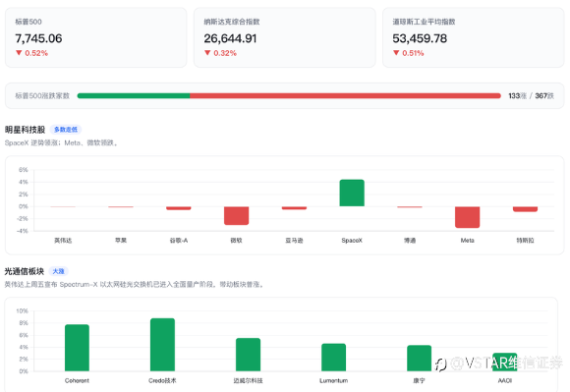
Task: Click the 大涨 badge
Action: pos(58,271)
